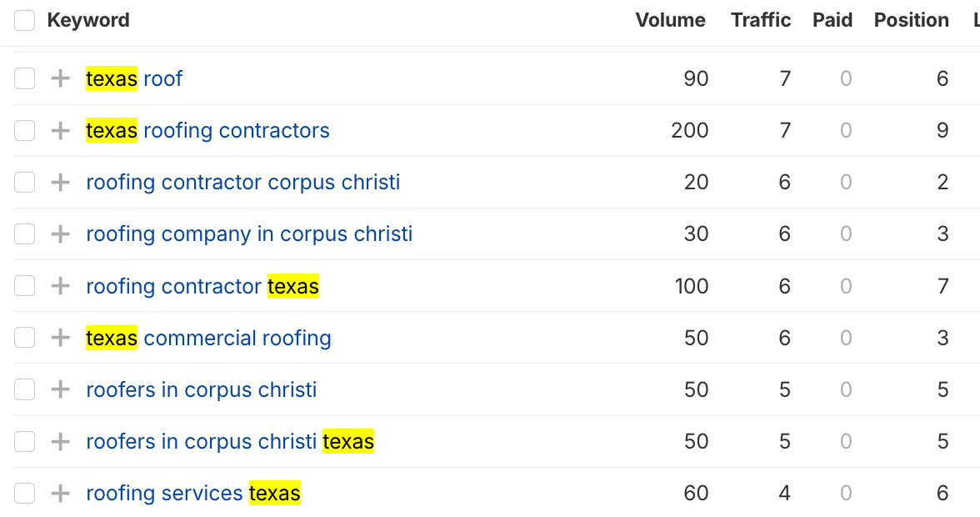
Task: Toggle the select-all checkbox in the header
Action: pos(24,20)
